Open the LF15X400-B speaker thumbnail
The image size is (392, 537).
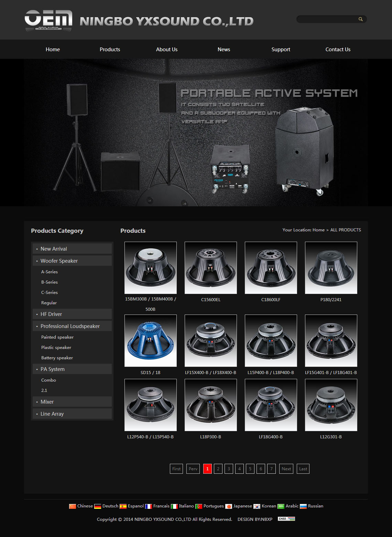[211, 341]
